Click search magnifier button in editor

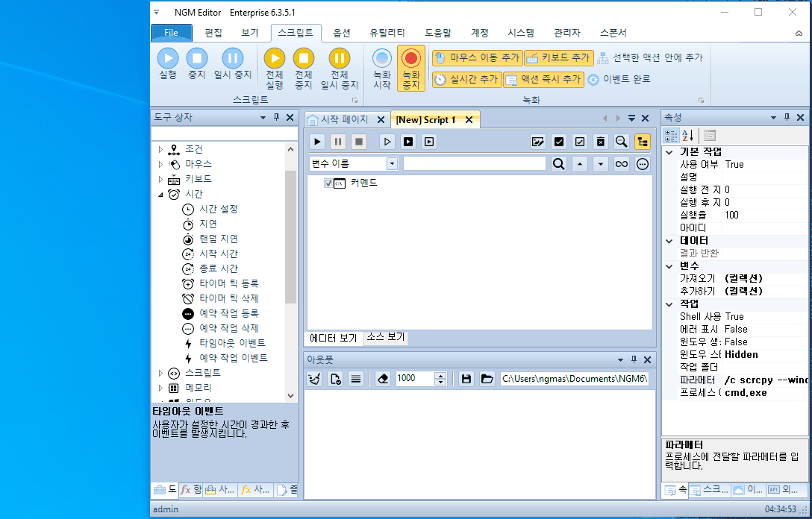559,165
